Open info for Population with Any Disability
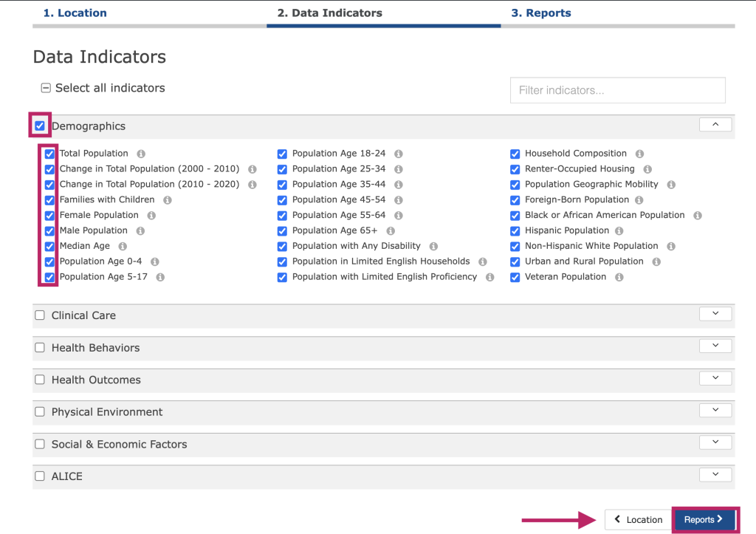This screenshot has height=534, width=756. pos(433,246)
